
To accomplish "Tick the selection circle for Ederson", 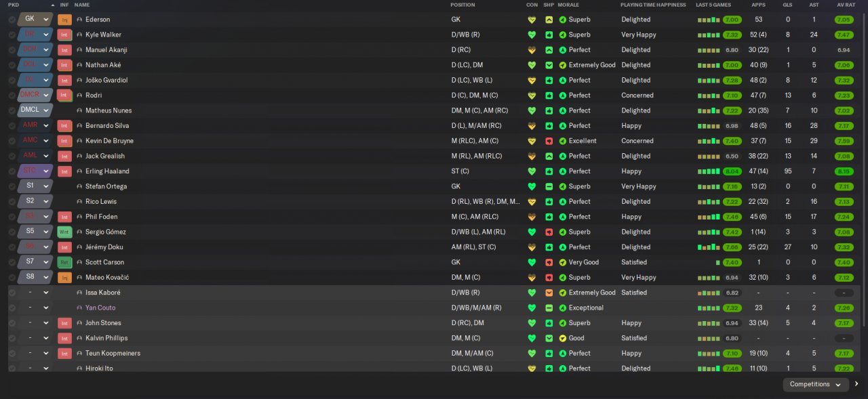I will coord(12,20).
